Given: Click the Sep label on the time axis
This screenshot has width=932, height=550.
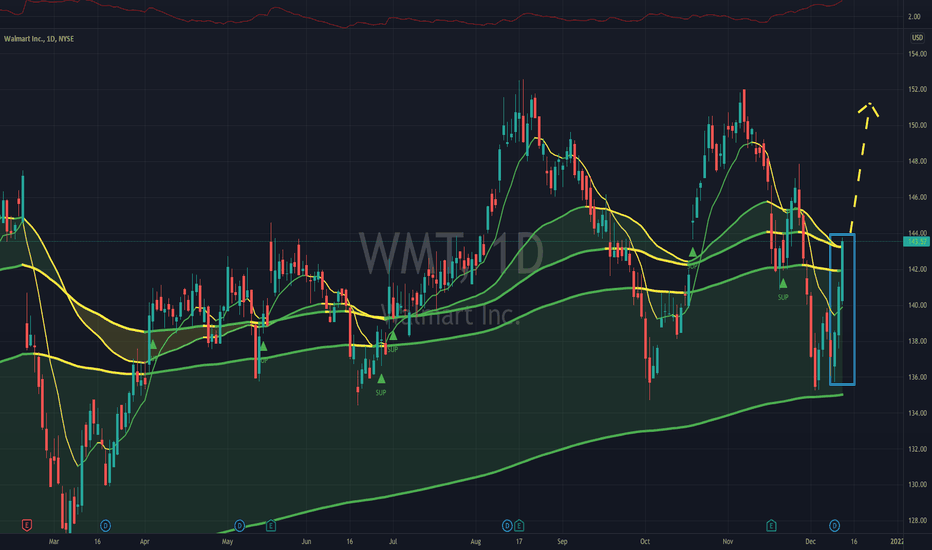Looking at the screenshot, I should (x=562, y=542).
